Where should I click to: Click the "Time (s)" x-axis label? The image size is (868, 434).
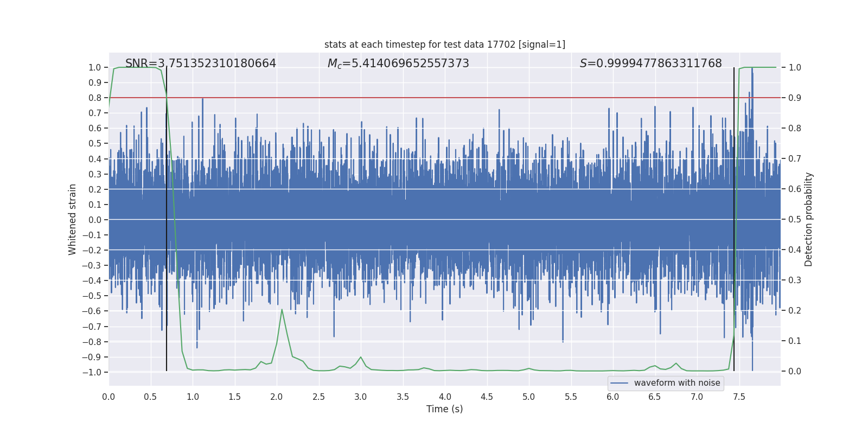pyautogui.click(x=444, y=409)
